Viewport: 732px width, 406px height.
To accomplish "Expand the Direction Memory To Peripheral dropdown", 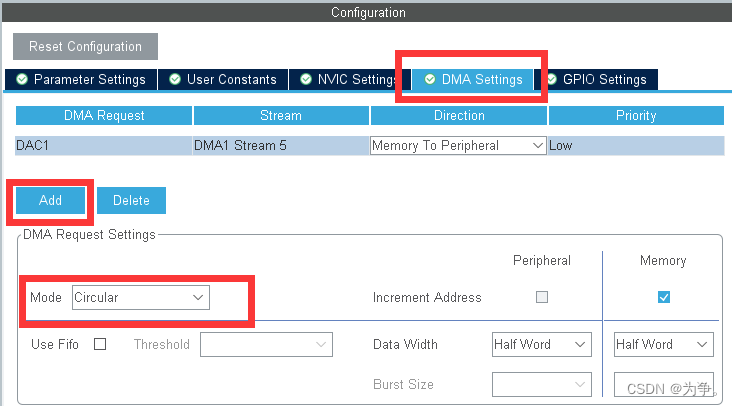I will coord(458,145).
